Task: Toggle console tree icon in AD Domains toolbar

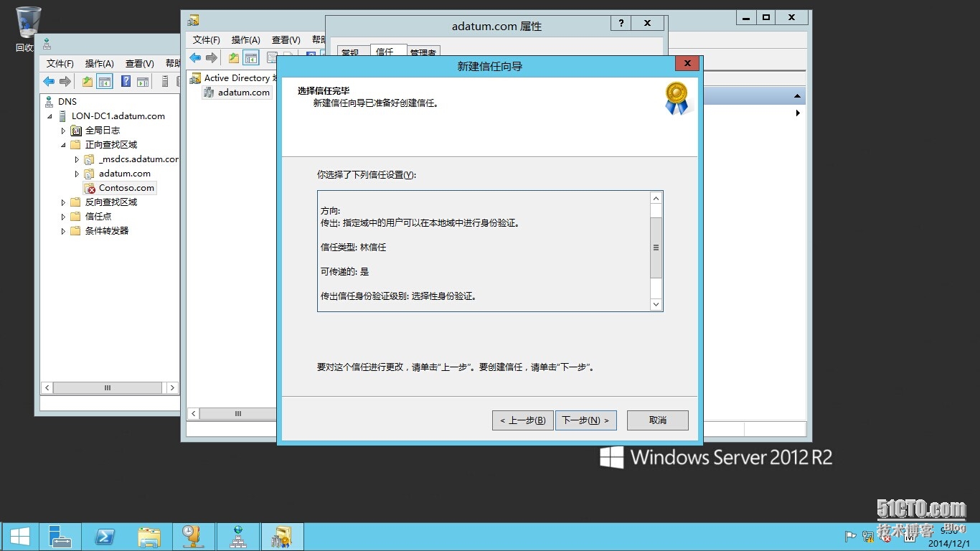Action: point(251,58)
